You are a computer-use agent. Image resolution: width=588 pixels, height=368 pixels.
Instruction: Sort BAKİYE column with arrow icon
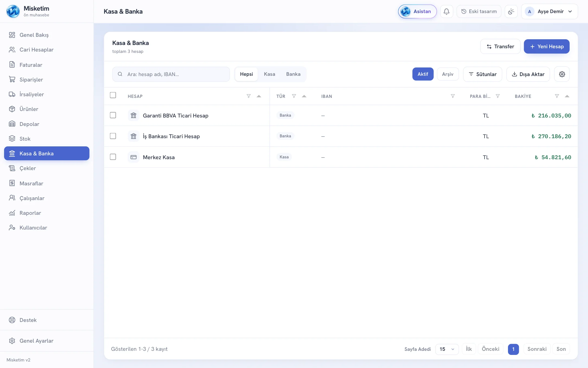point(567,96)
